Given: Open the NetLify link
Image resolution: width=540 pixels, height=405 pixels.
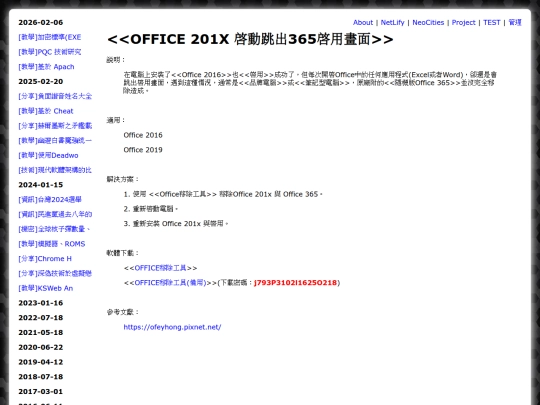Looking at the screenshot, I should coord(392,22).
